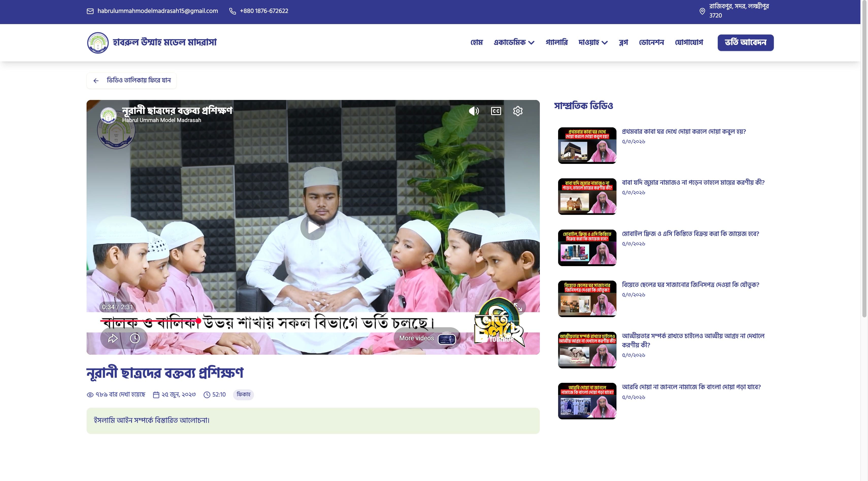The height and width of the screenshot is (481, 868).
Task: Mute the video with the speaker icon
Action: 474,111
